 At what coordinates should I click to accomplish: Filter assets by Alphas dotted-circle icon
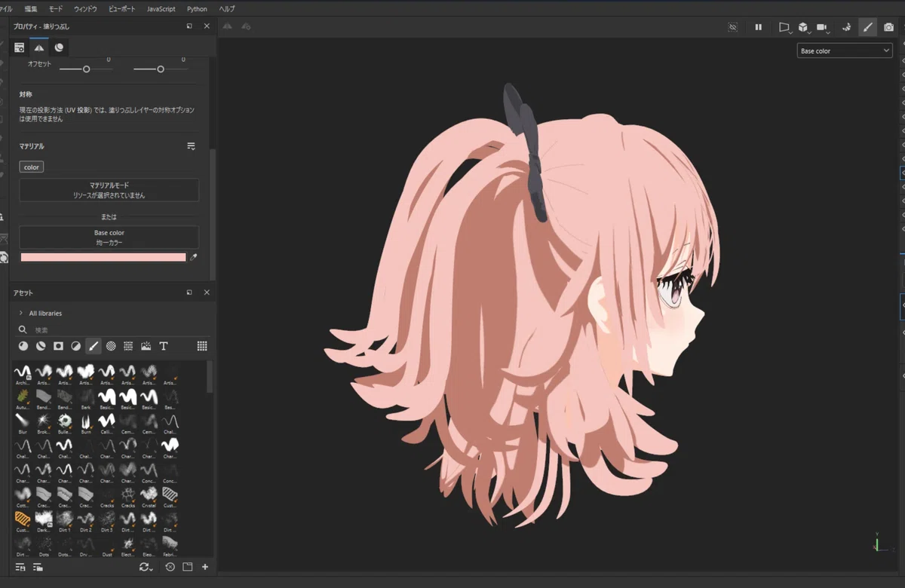click(x=111, y=346)
